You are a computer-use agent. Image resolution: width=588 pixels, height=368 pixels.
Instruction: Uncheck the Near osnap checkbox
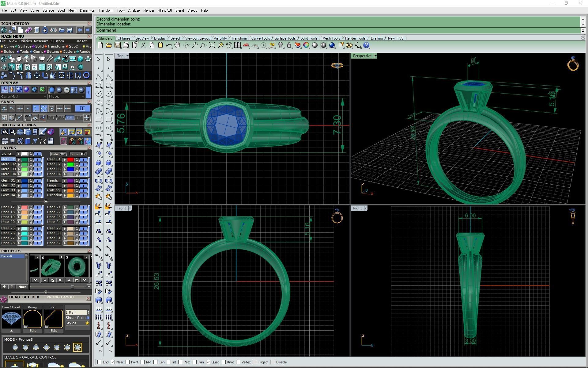pos(113,362)
